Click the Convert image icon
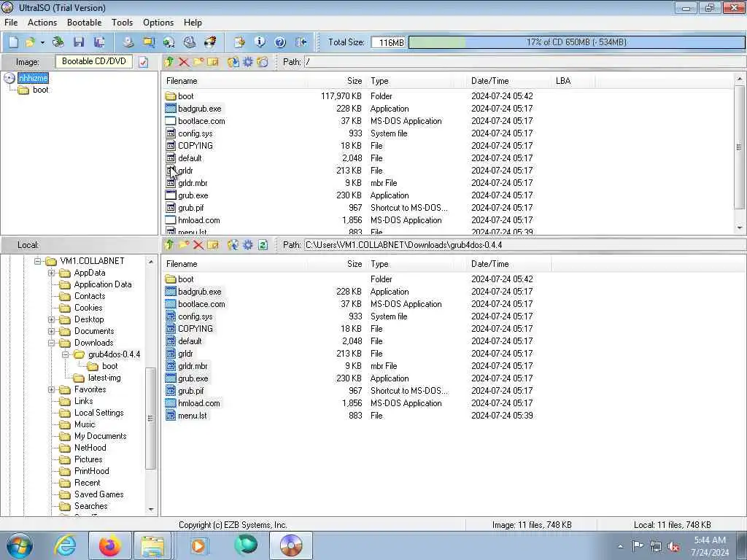Screen dimensions: 747x560 coord(169,42)
